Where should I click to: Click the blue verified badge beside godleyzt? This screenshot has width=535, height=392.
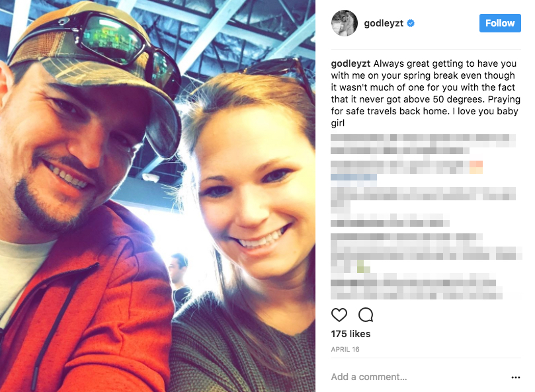[x=411, y=23]
